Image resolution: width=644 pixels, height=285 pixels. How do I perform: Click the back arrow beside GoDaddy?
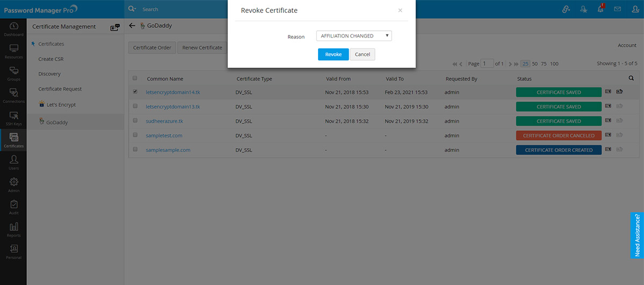[132, 26]
